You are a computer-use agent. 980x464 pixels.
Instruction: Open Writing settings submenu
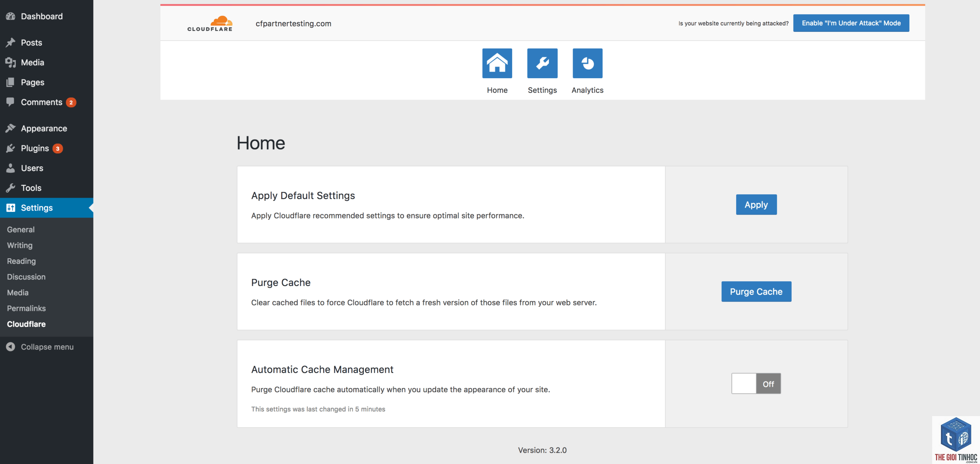(20, 245)
